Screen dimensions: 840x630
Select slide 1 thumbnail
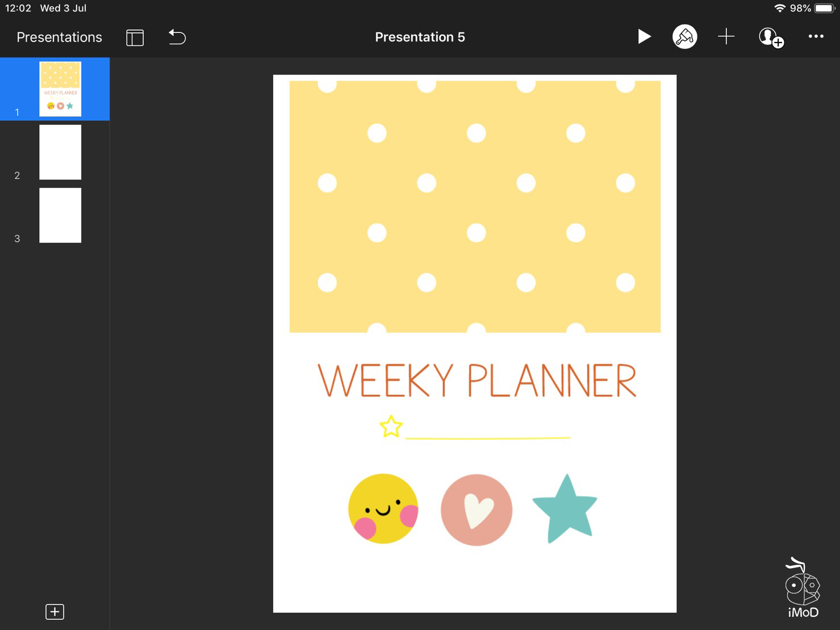60,89
